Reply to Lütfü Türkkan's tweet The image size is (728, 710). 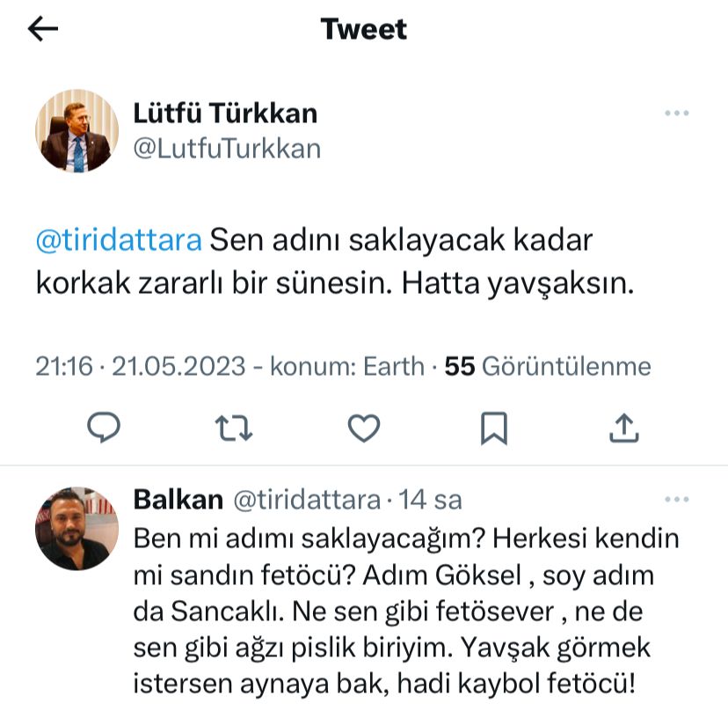pyautogui.click(x=105, y=428)
